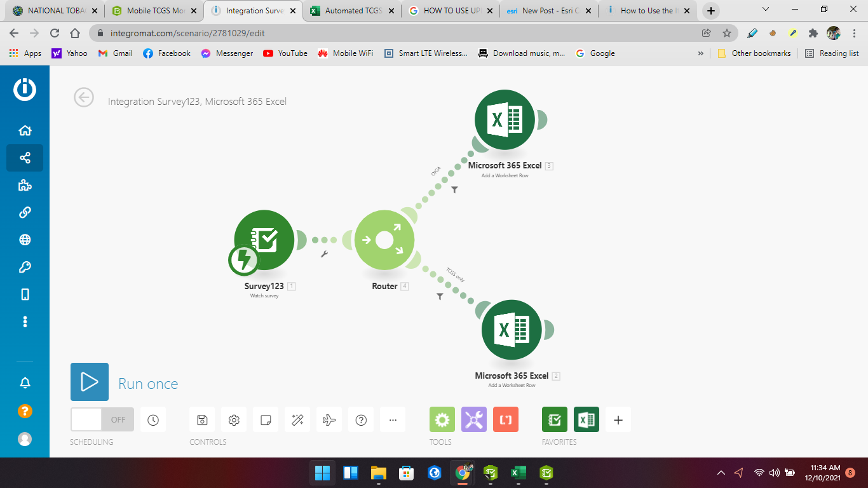This screenshot has width=868, height=488.
Task: Expand hidden bookmarks chevron
Action: (701, 53)
